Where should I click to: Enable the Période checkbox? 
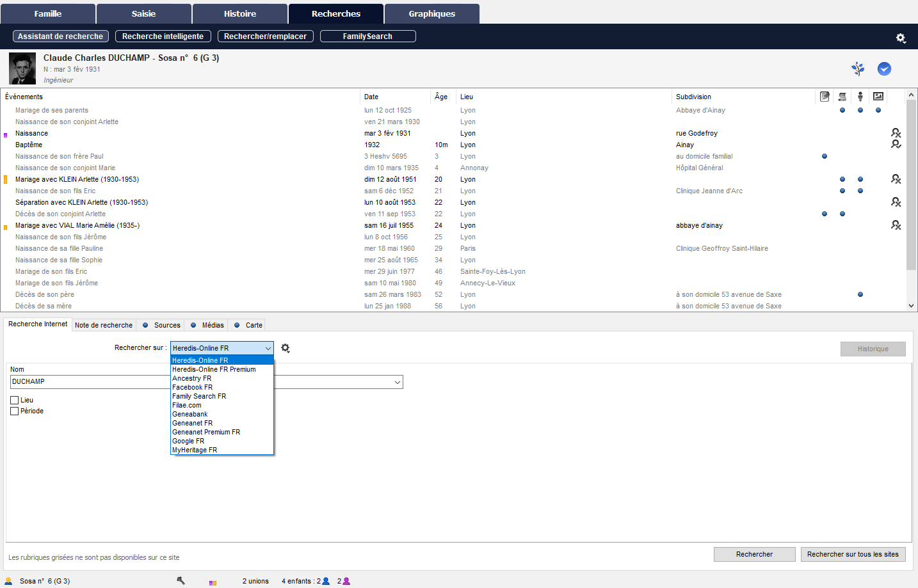coord(14,411)
